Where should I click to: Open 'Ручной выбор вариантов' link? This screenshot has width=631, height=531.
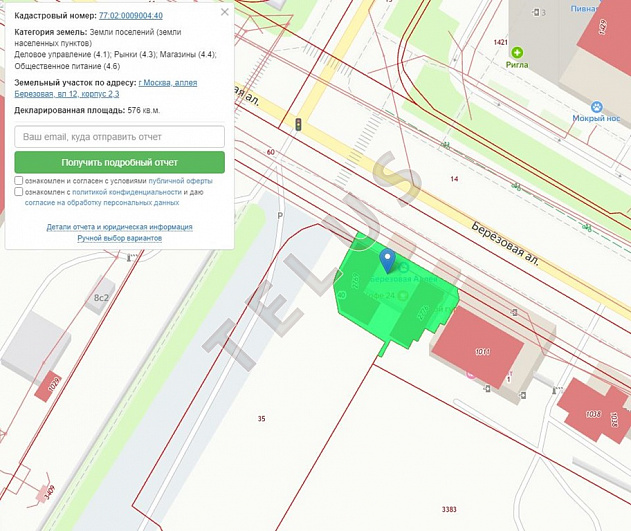pyautogui.click(x=120, y=238)
